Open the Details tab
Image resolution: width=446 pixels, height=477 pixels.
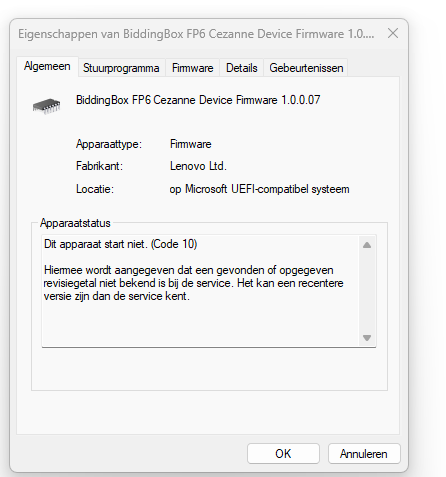point(242,68)
